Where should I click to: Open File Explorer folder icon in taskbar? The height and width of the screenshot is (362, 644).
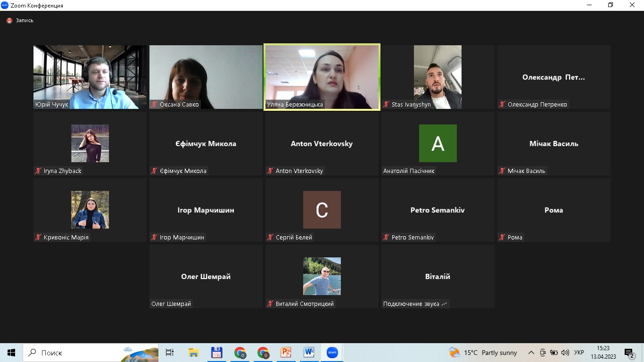coord(193,353)
